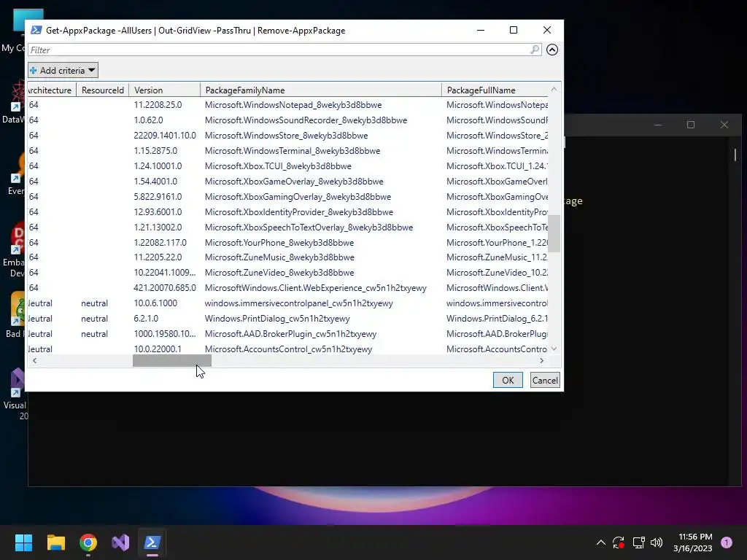Click version cell 22209.1401.10.0
747x560 pixels.
point(165,135)
